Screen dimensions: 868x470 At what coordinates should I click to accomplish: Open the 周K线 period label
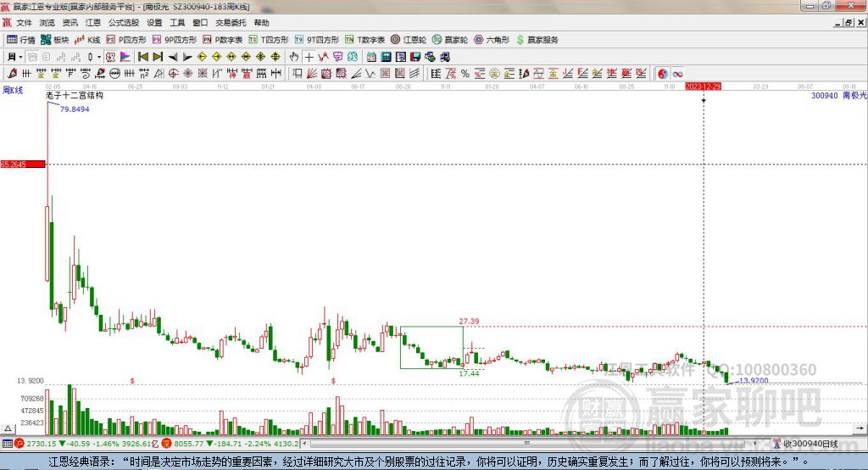pyautogui.click(x=12, y=89)
